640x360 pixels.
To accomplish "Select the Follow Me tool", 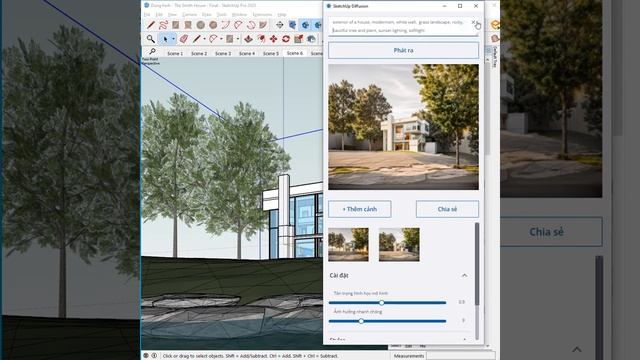I will pyautogui.click(x=261, y=39).
